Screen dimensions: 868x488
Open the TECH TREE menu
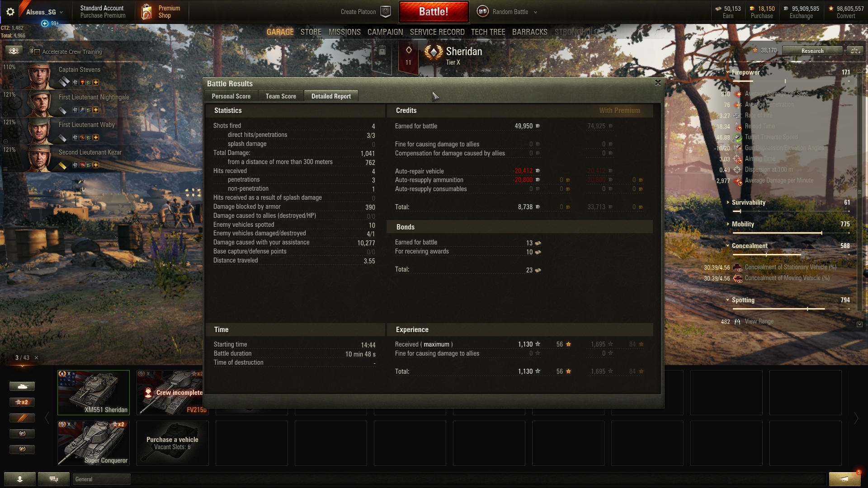[488, 32]
